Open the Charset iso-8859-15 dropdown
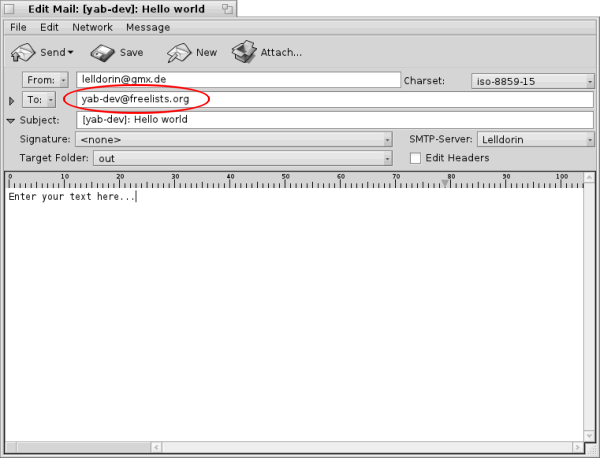Screen dimensions: 600x458 tap(532, 80)
